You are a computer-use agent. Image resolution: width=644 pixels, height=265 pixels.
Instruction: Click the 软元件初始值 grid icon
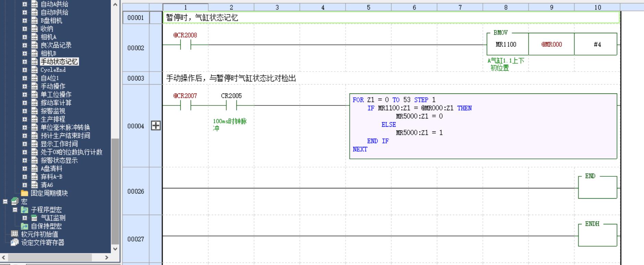click(x=15, y=234)
